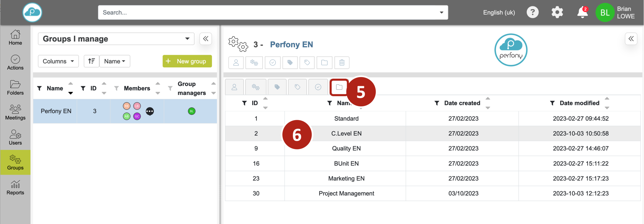The height and width of the screenshot is (224, 644).
Task: Click the help question mark icon
Action: [x=532, y=12]
